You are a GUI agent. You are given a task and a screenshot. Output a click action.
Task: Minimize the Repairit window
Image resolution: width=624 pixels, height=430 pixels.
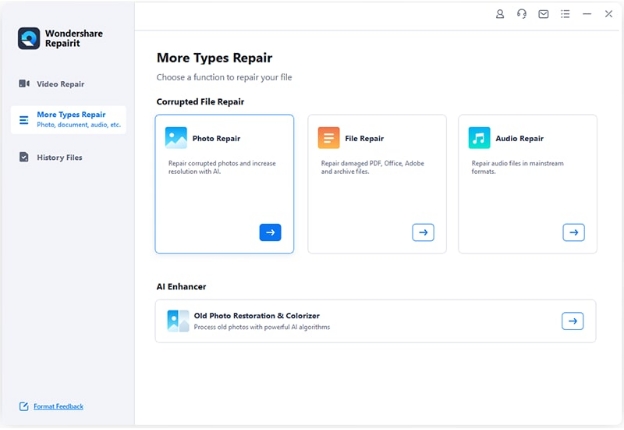[x=587, y=14]
